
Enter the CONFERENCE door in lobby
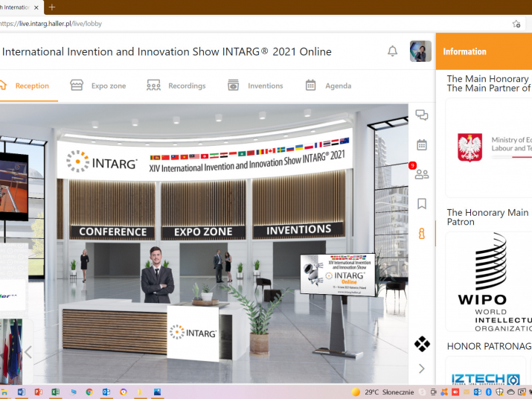point(112,232)
